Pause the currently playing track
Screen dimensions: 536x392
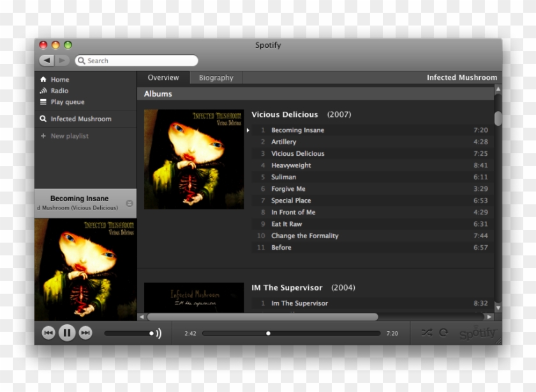click(66, 332)
